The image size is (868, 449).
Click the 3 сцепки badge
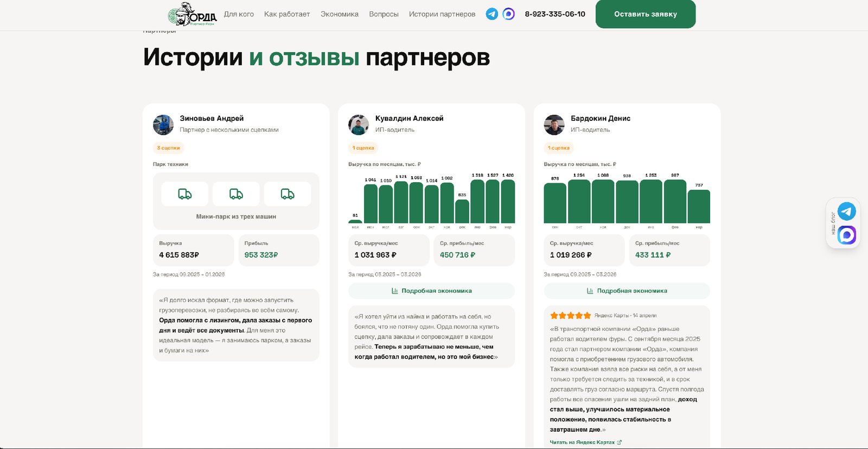coord(169,147)
